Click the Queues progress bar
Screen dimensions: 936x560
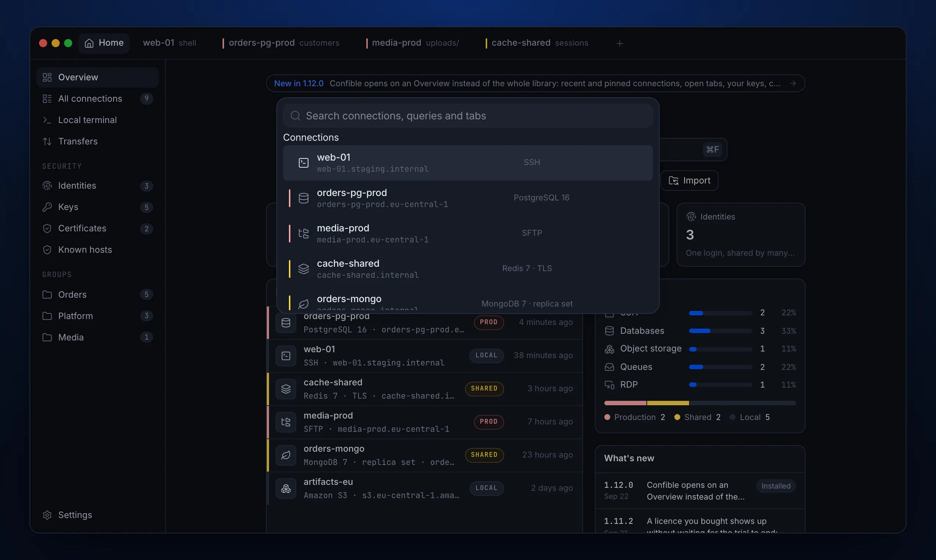(x=720, y=367)
